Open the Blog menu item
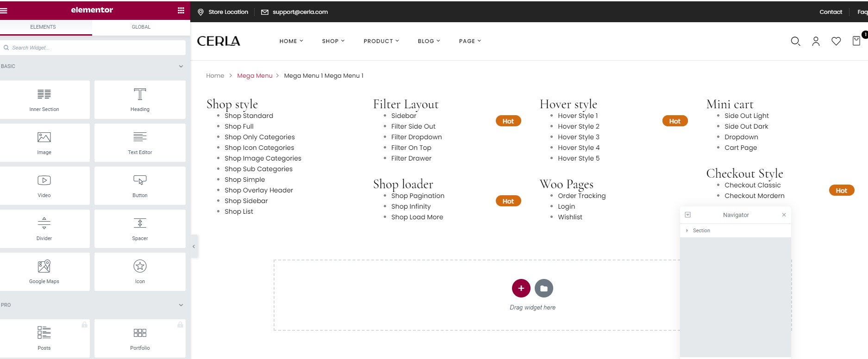Image resolution: width=868 pixels, height=359 pixels. click(x=429, y=41)
